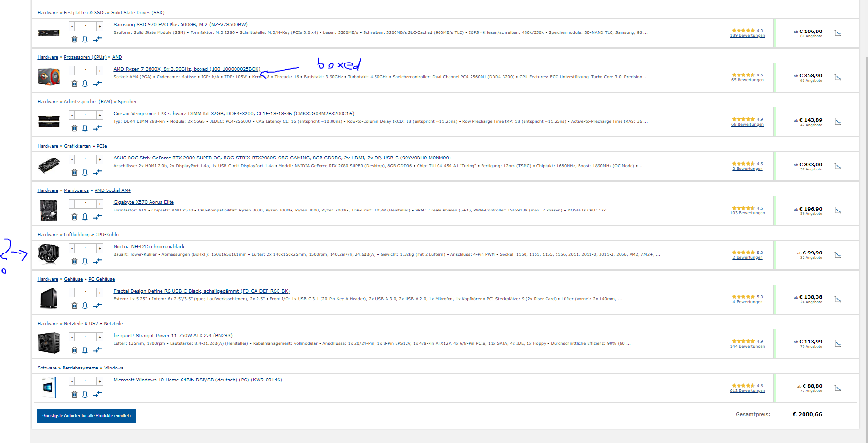Open Grafikkarten breadcrumb category

pos(77,146)
